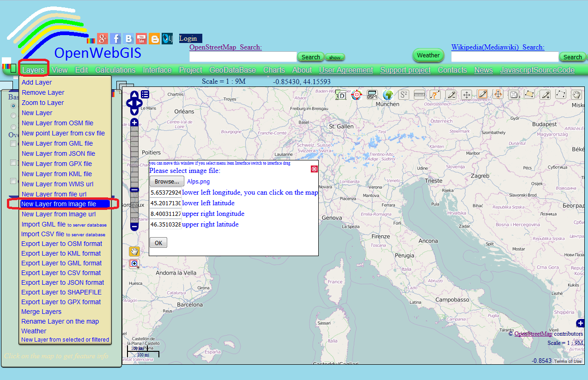588x380 pixels.
Task: Open the GeoDataBase menu
Action: tap(233, 70)
